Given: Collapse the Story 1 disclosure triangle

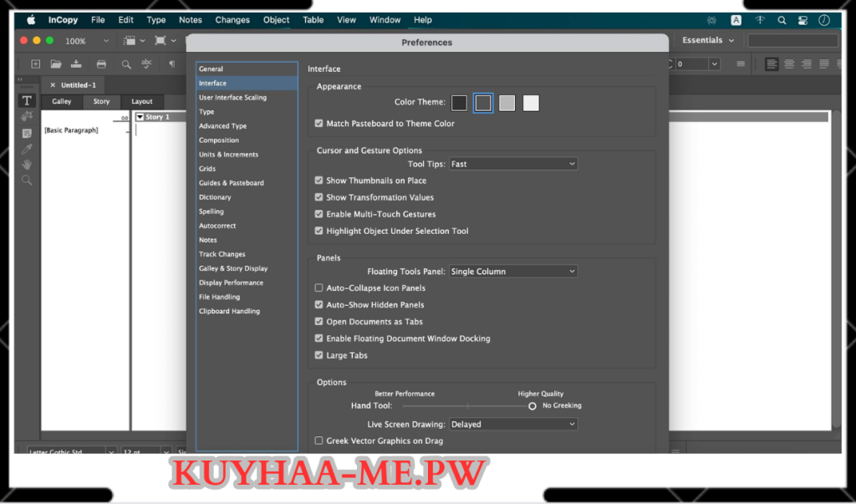Looking at the screenshot, I should (140, 117).
